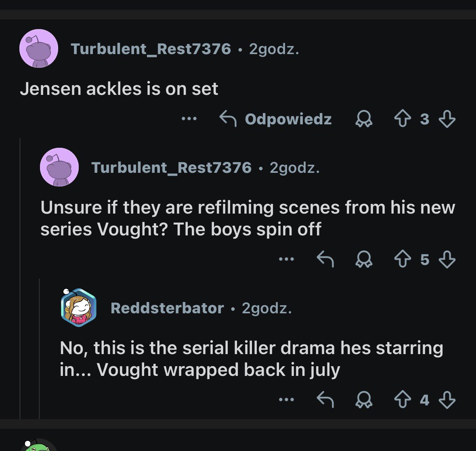Downvote the "Unsure if they are refilming" comment
Image resolution: width=476 pixels, height=451 pixels.
click(x=447, y=259)
